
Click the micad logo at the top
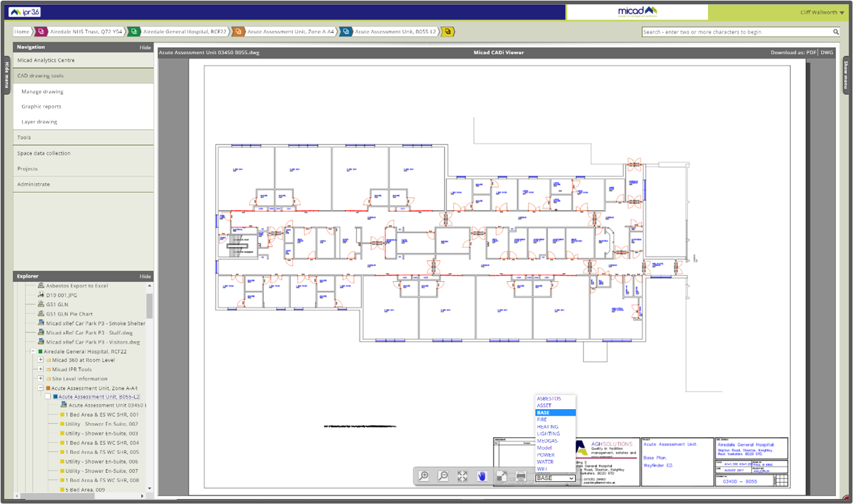pyautogui.click(x=637, y=12)
